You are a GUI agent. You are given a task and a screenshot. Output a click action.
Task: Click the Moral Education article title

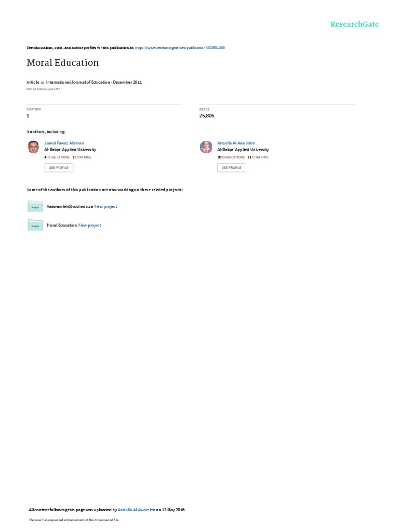(x=63, y=63)
